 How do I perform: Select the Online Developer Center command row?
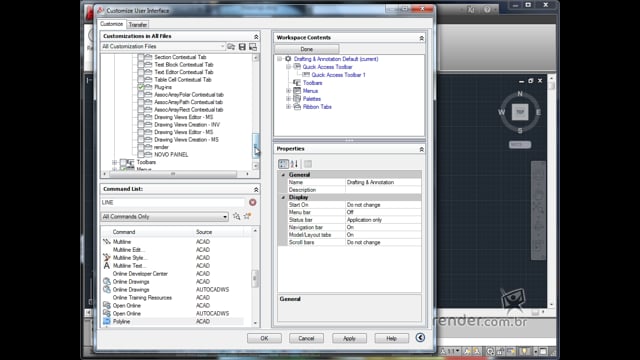[172, 274]
